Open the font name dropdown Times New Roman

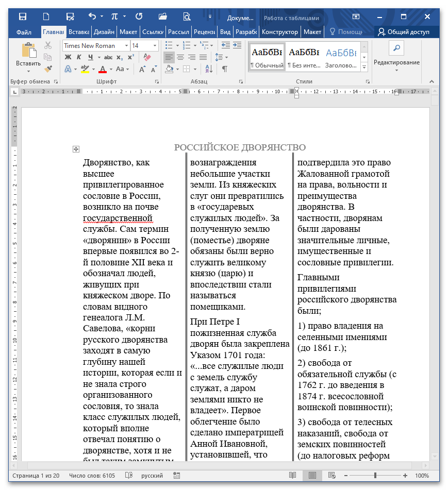[x=126, y=46]
